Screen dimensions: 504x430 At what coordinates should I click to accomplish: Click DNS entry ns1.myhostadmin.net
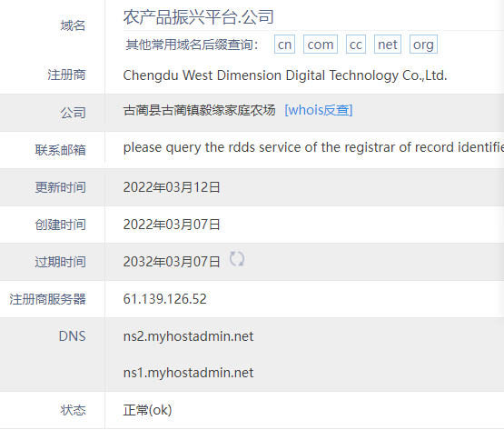point(188,373)
